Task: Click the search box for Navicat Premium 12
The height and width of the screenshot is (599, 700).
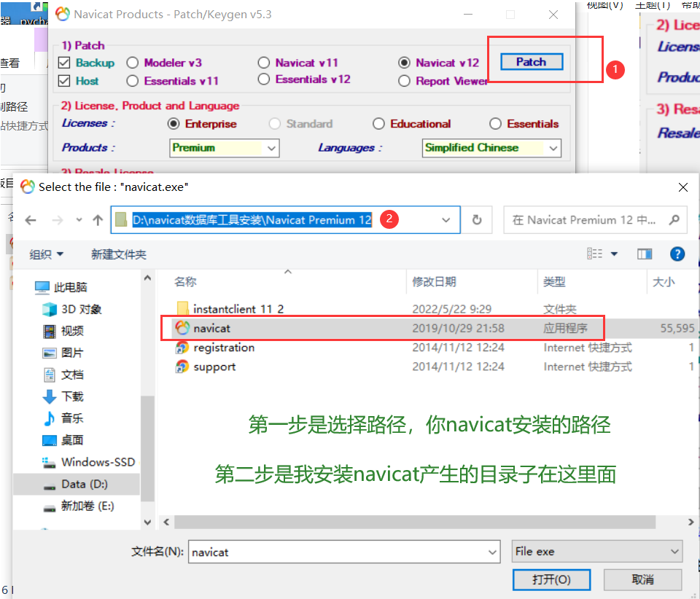Action: [x=595, y=220]
